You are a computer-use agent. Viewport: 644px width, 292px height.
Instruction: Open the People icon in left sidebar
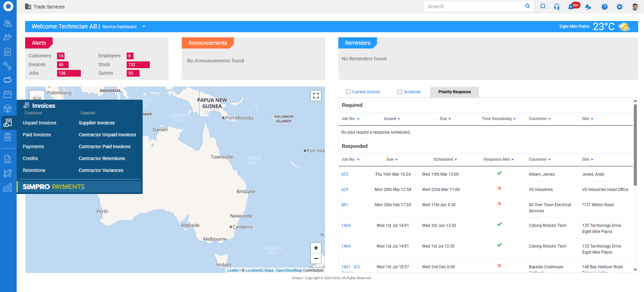[7, 23]
